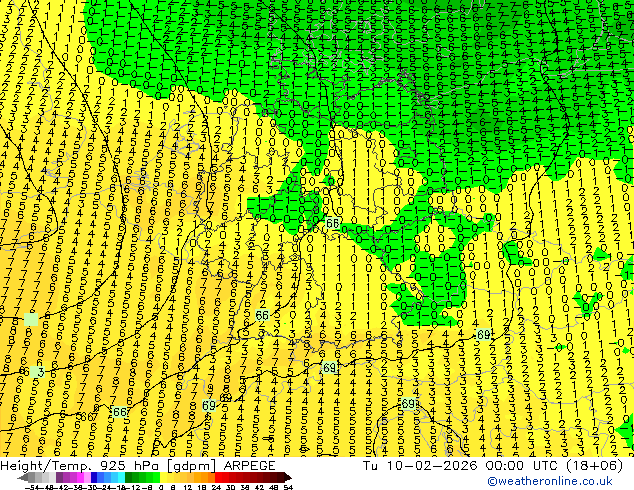Viewport: 634px width, 490px height.
Task: Click the map title 'Height/Temp. 925 hPa [gdpm] ARPEGE'
Action: coord(138,466)
